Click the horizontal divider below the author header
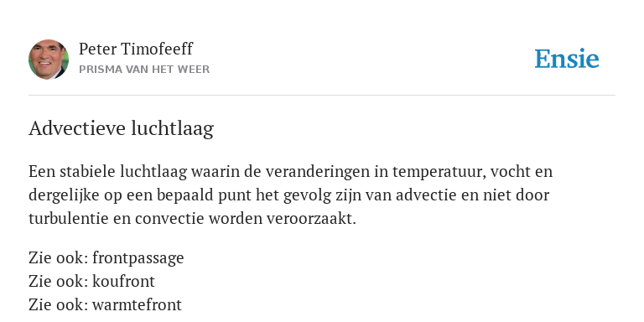The image size is (644, 322). (322, 96)
